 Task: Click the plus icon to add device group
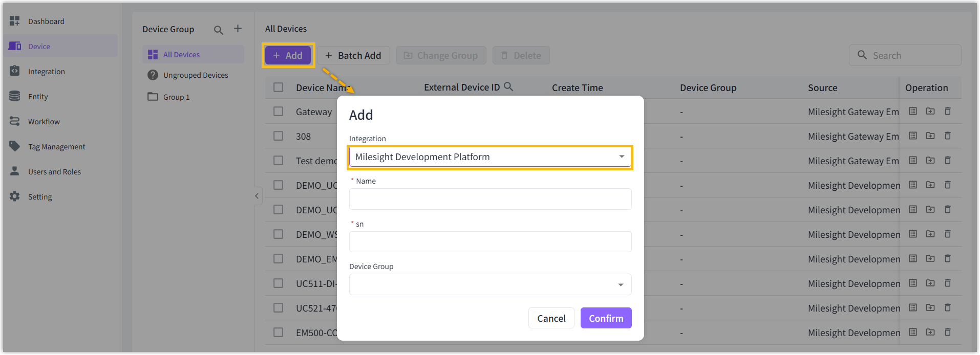[x=238, y=29]
